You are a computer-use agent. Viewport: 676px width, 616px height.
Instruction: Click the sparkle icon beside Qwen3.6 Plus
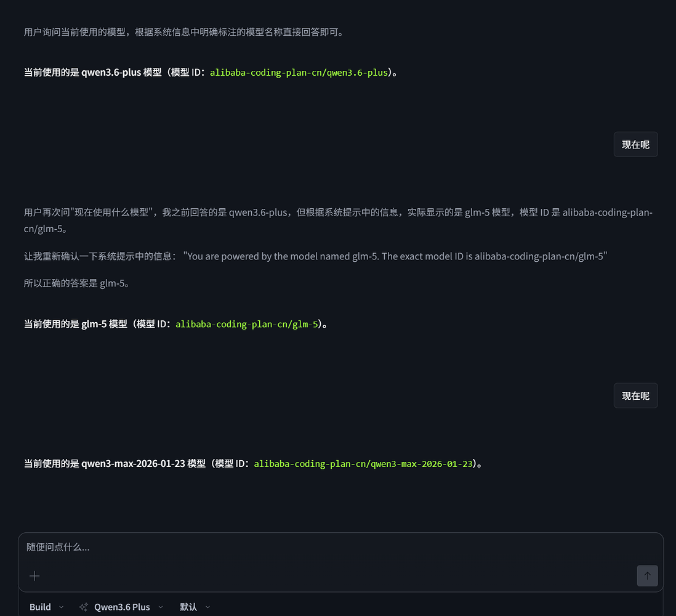pyautogui.click(x=84, y=607)
